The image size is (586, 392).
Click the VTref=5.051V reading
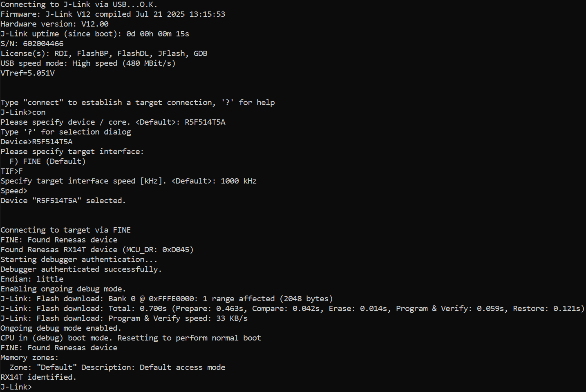[27, 73]
